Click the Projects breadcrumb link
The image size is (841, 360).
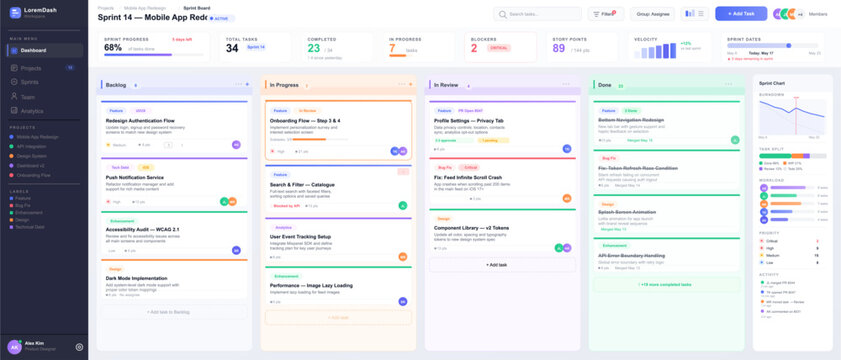point(106,8)
